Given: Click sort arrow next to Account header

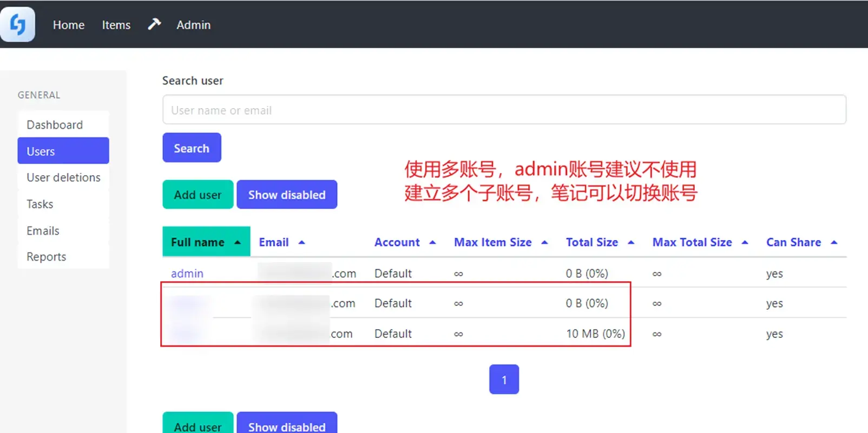Looking at the screenshot, I should (432, 242).
